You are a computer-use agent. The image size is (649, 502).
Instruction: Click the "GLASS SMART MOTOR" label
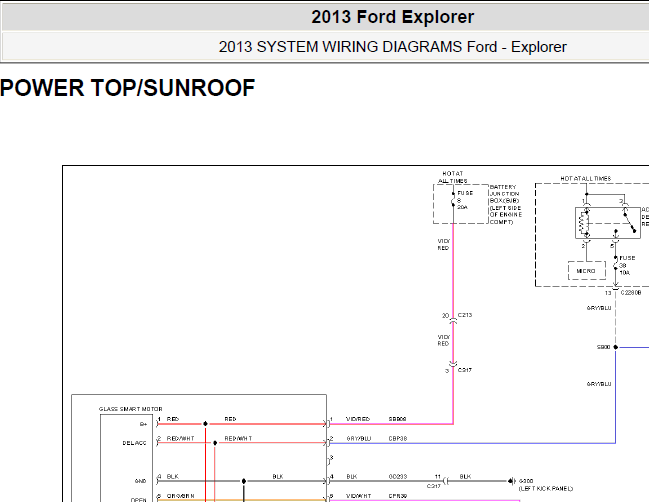point(130,409)
